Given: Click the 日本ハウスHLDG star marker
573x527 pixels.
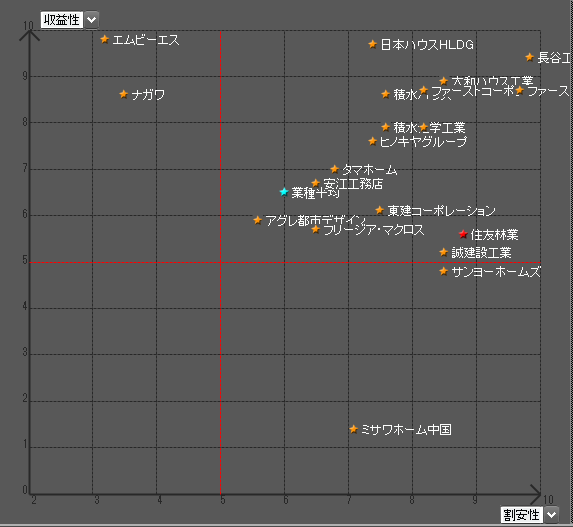Looking at the screenshot, I should click(x=372, y=44).
